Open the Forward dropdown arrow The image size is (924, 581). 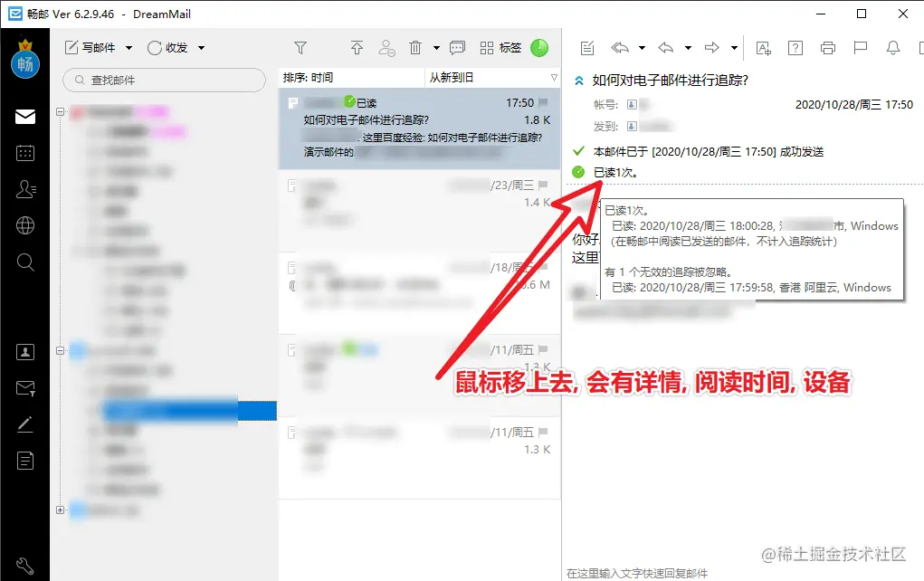point(734,48)
